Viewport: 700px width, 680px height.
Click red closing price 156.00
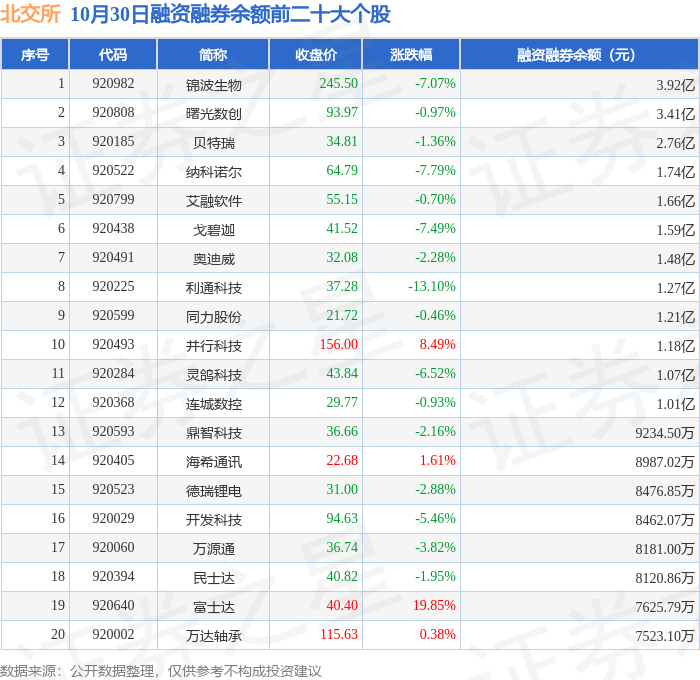tap(338, 345)
